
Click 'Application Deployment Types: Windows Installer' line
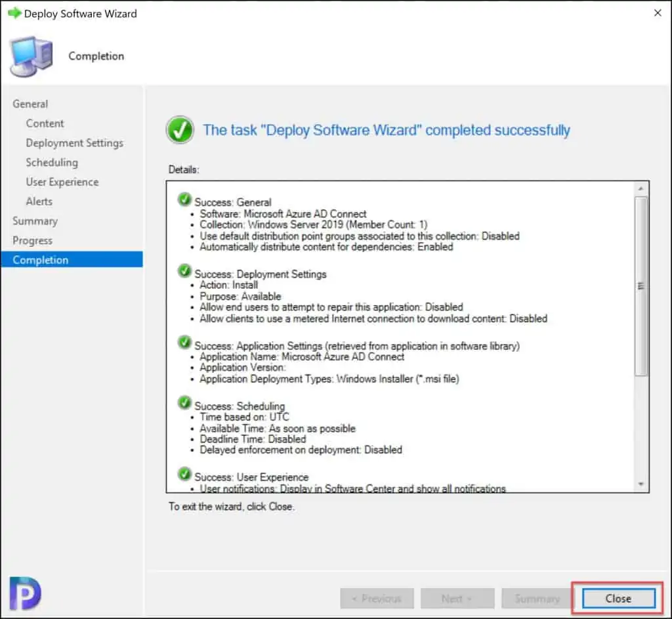(x=329, y=379)
